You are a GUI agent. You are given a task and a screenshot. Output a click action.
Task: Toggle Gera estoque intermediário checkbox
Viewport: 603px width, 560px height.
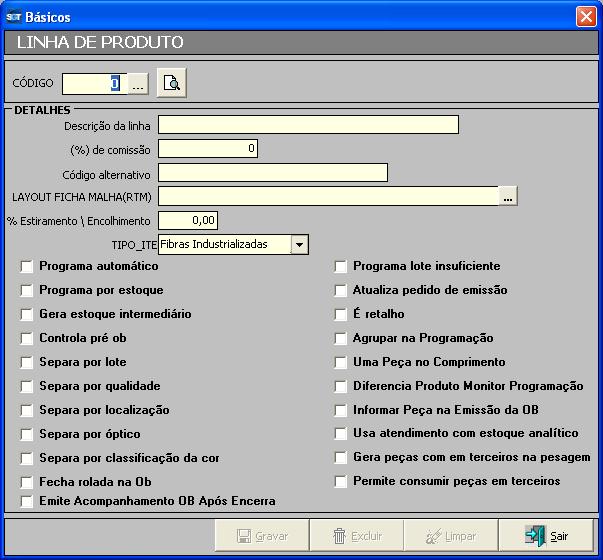point(27,315)
